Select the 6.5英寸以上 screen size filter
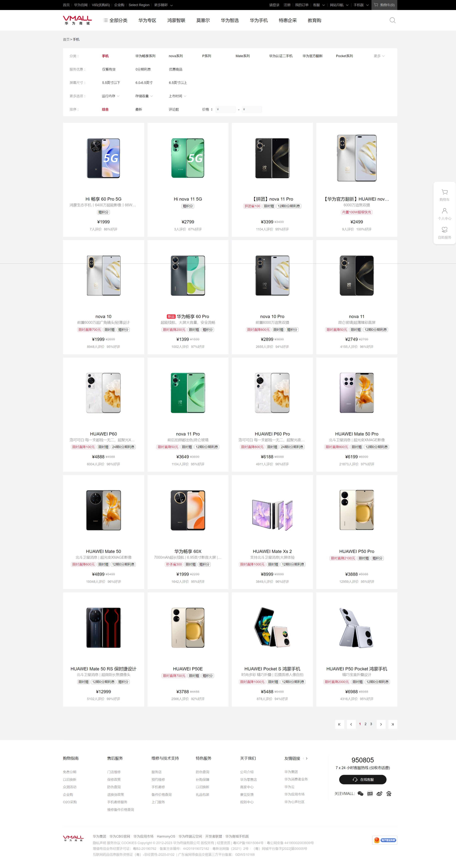Screen dimensions: 456x868 178,83
